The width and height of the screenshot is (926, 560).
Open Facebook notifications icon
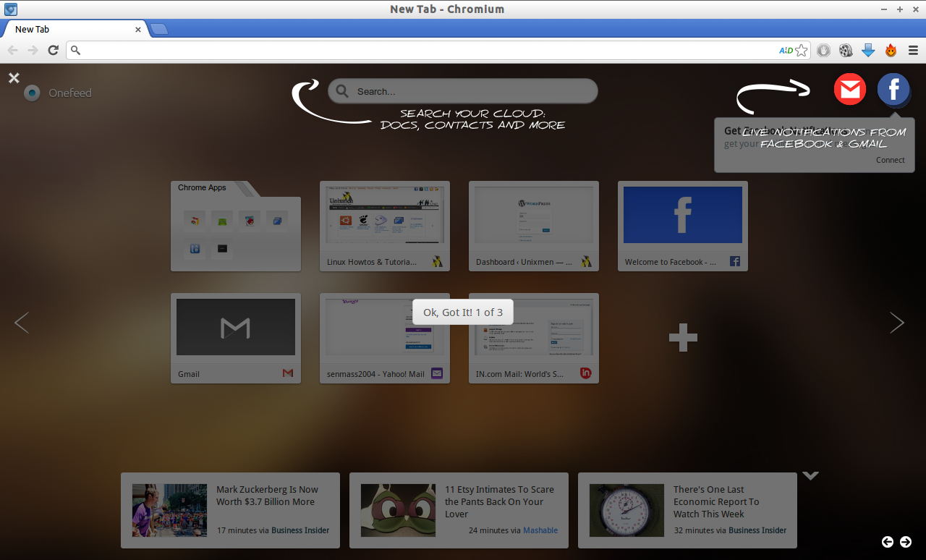pos(893,90)
